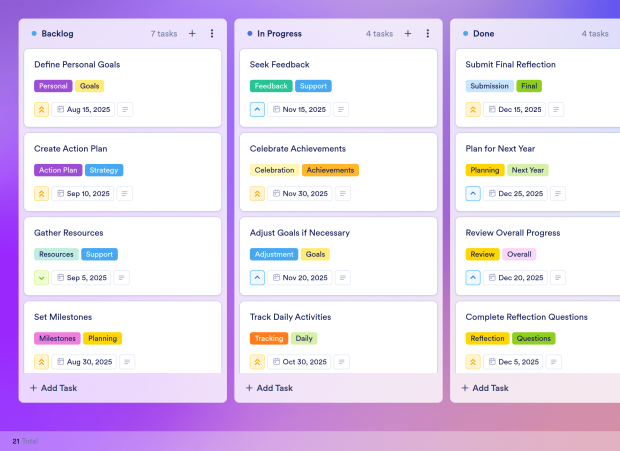This screenshot has height=451, width=620.
Task: Open the Oct 30, 2025 due date
Action: point(299,362)
